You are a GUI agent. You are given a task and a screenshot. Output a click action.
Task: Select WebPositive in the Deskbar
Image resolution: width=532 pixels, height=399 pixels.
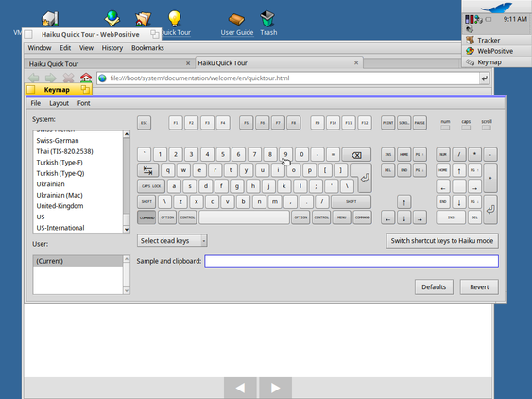497,51
